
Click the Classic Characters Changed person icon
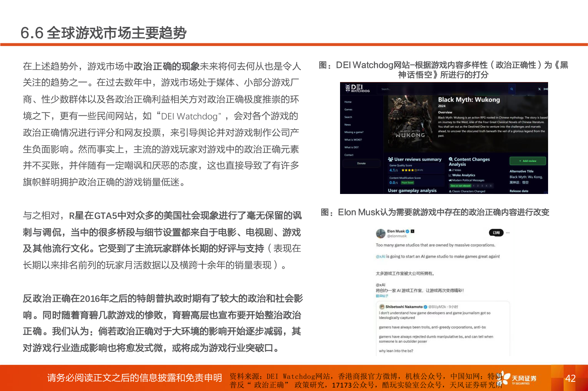tap(450, 191)
